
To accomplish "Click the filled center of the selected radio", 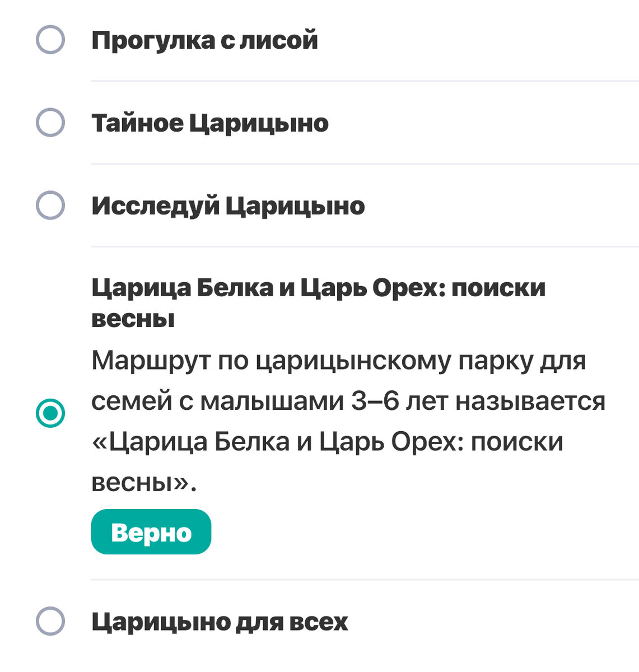I will pyautogui.click(x=50, y=413).
